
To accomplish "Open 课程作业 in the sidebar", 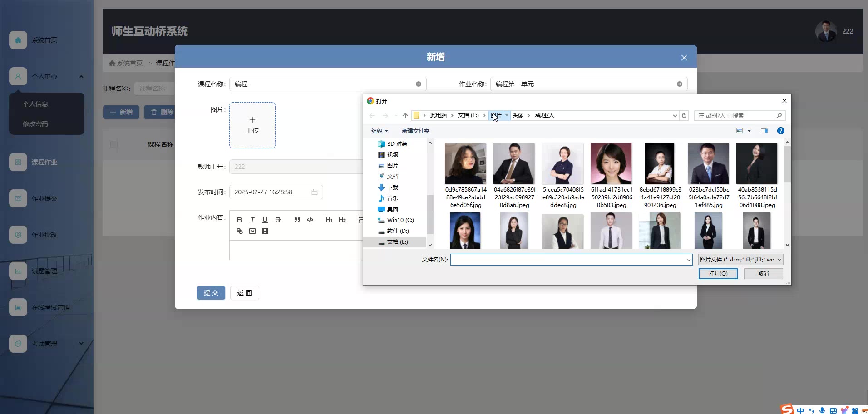I will (x=44, y=162).
